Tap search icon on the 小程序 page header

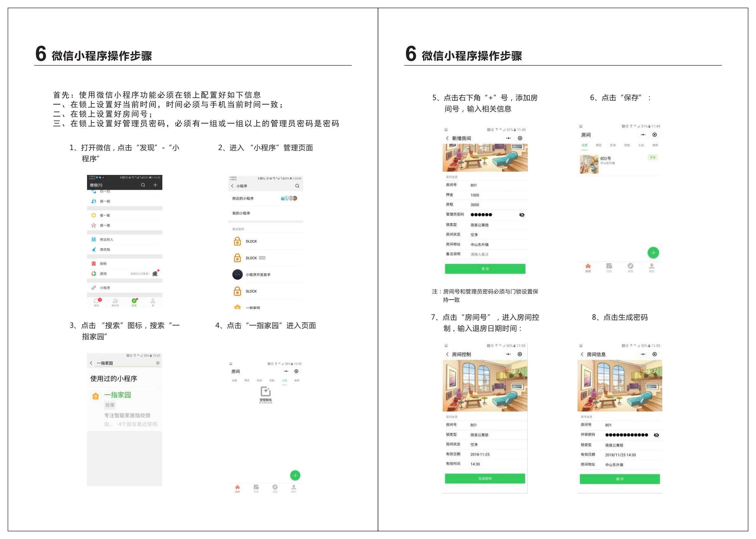tap(297, 186)
